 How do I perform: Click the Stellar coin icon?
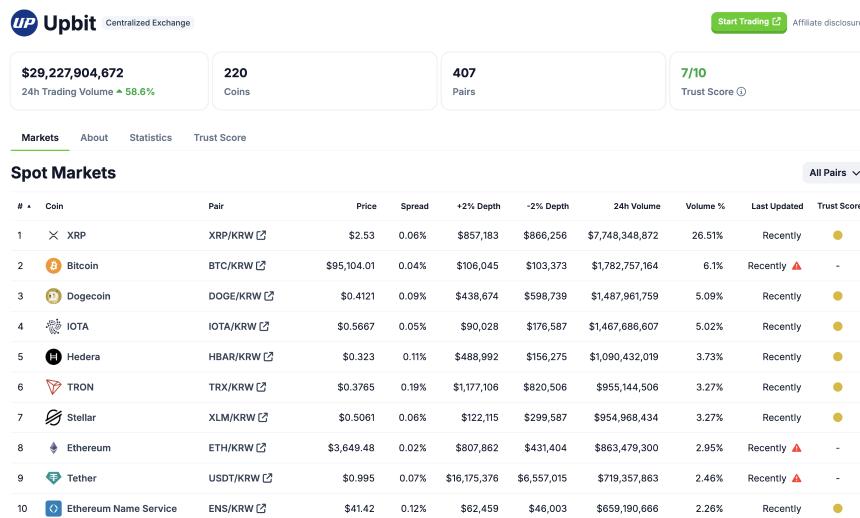click(x=53, y=418)
